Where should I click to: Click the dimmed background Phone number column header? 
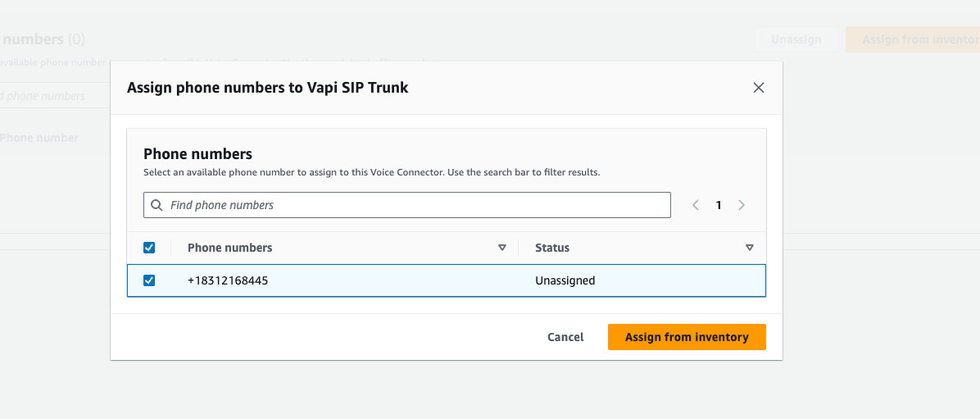pyautogui.click(x=39, y=138)
